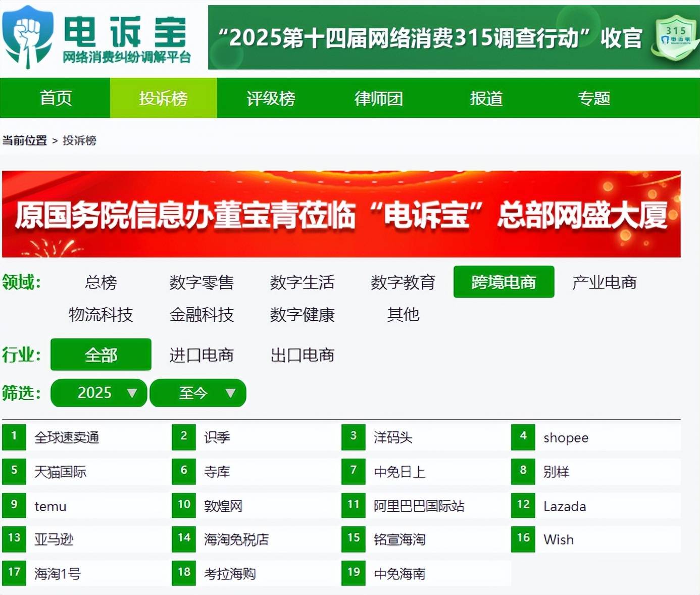Select 出口电商 industry filter
Image resolution: width=700 pixels, height=595 pixels.
coord(302,355)
